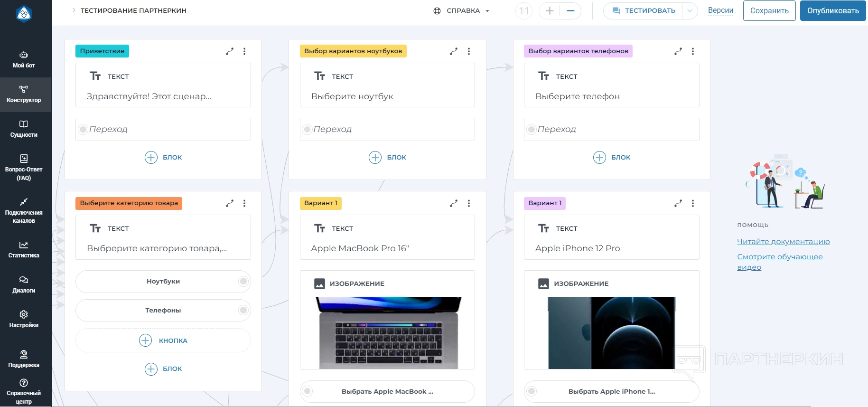
Task: Click the MacBook image thumbnail
Action: click(x=388, y=332)
